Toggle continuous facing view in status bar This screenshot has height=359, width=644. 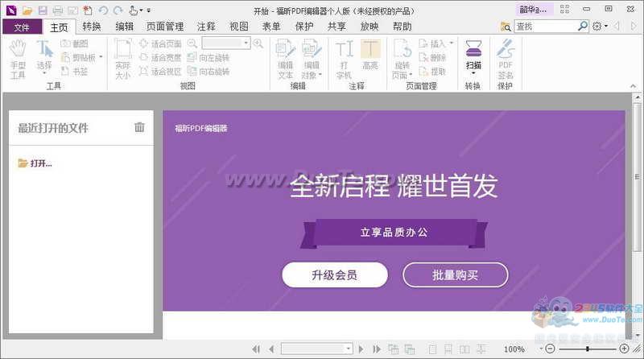481,349
